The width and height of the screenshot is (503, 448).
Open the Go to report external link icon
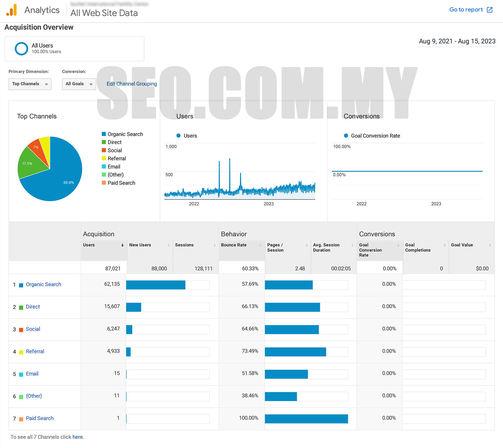click(490, 10)
